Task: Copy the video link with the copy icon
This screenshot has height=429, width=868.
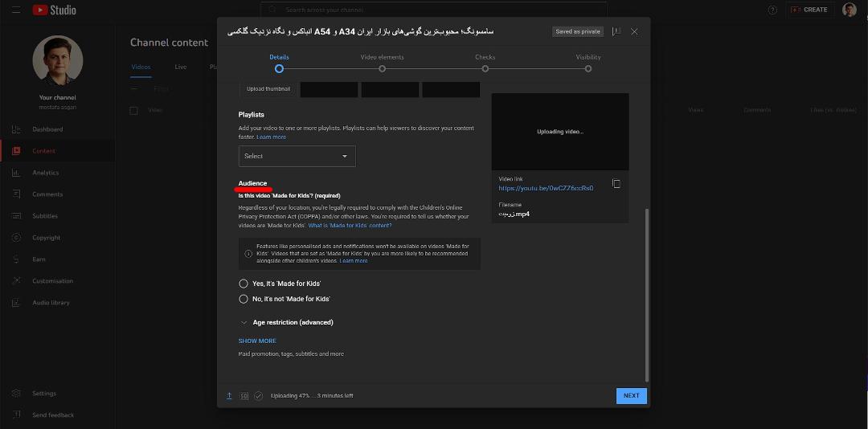Action: click(x=616, y=184)
